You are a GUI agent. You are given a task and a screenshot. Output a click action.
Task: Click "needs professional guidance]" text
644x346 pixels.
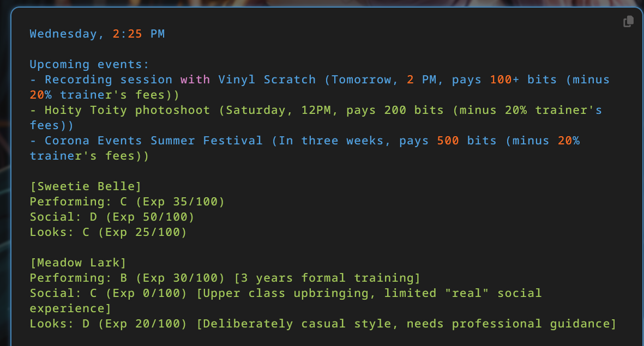point(511,324)
